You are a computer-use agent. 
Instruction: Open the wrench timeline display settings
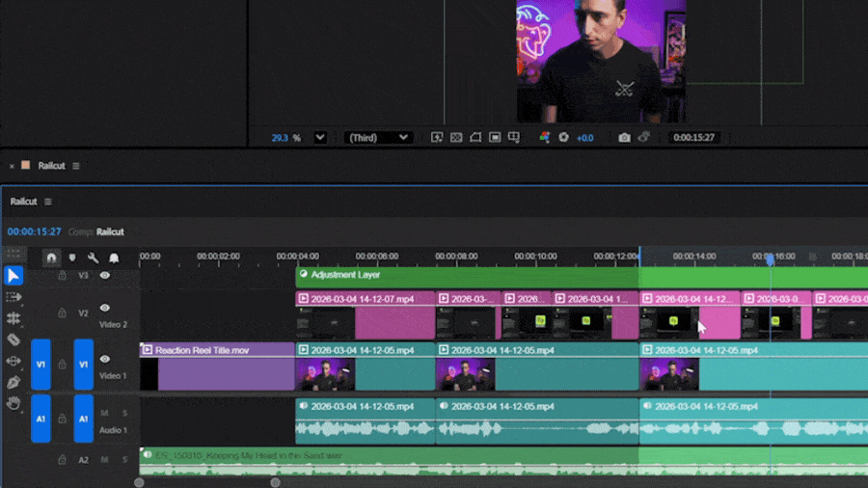click(93, 258)
